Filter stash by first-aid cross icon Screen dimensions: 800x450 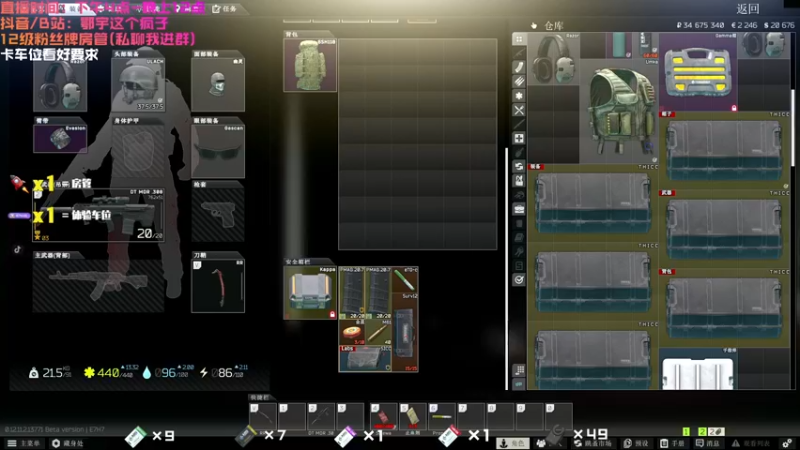(x=519, y=138)
